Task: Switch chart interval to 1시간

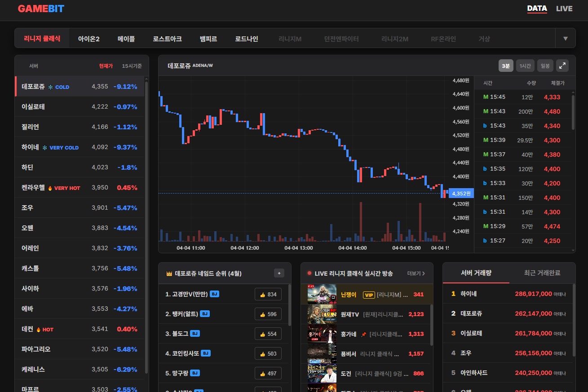Action: pyautogui.click(x=525, y=66)
